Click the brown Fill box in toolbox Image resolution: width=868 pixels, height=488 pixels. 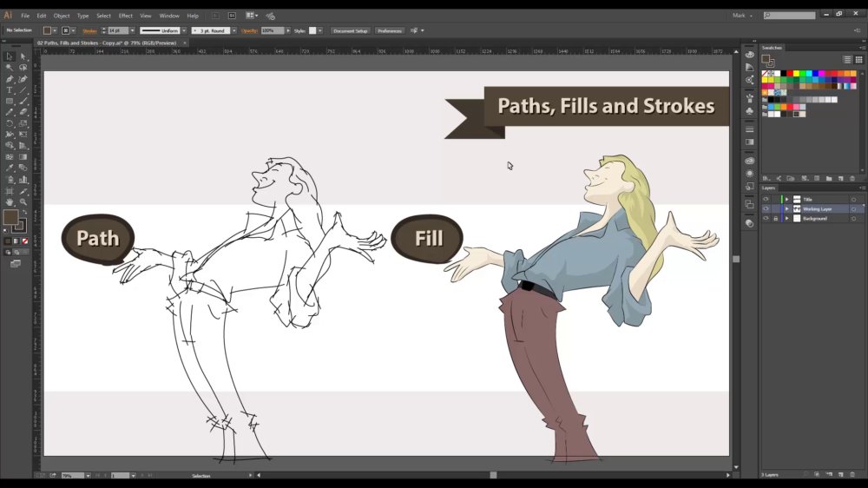[x=10, y=217]
